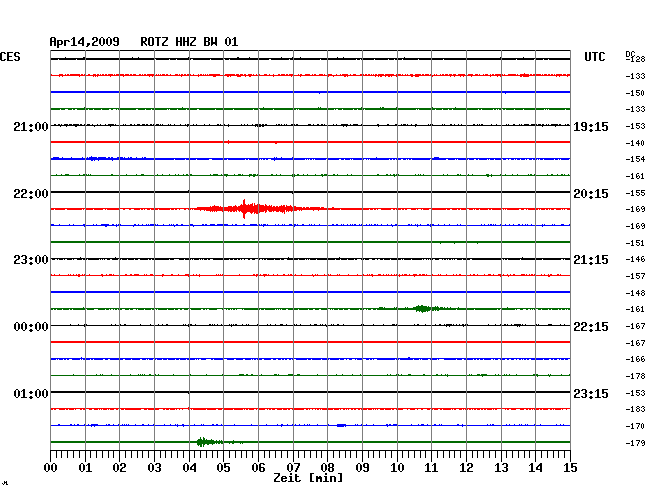
Task: Click the DC value -166
Action: (x=635, y=359)
